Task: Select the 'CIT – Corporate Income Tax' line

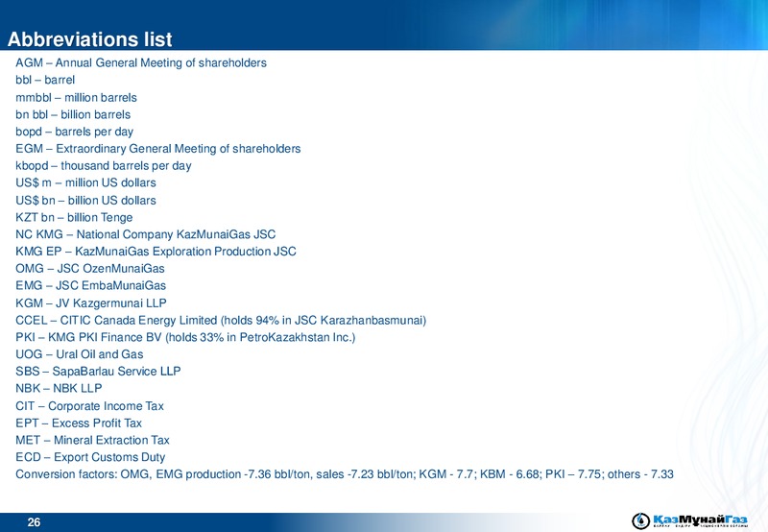Action: click(x=89, y=406)
